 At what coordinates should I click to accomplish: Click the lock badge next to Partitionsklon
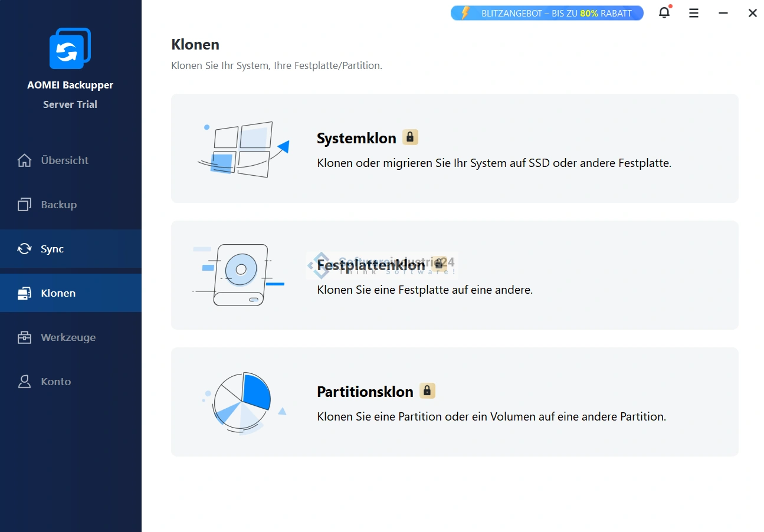click(427, 390)
